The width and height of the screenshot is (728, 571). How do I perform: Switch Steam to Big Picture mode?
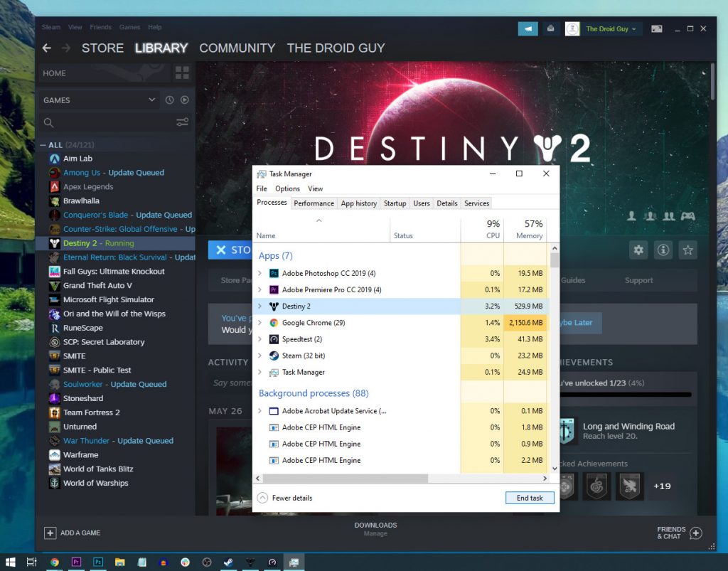coord(656,28)
